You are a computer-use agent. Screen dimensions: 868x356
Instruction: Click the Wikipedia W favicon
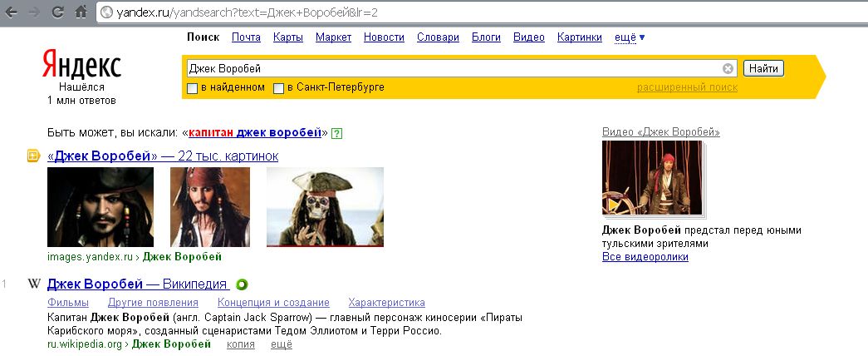pos(34,284)
